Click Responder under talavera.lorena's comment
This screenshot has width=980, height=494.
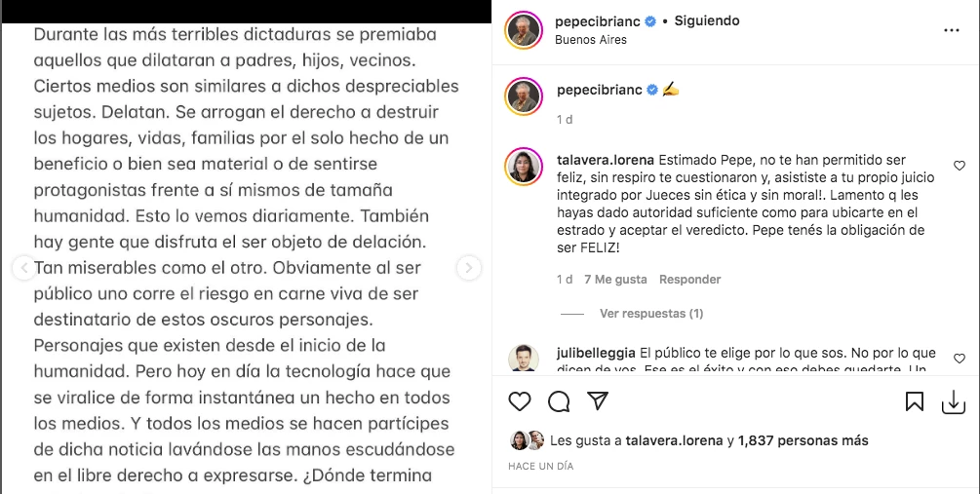click(x=689, y=280)
